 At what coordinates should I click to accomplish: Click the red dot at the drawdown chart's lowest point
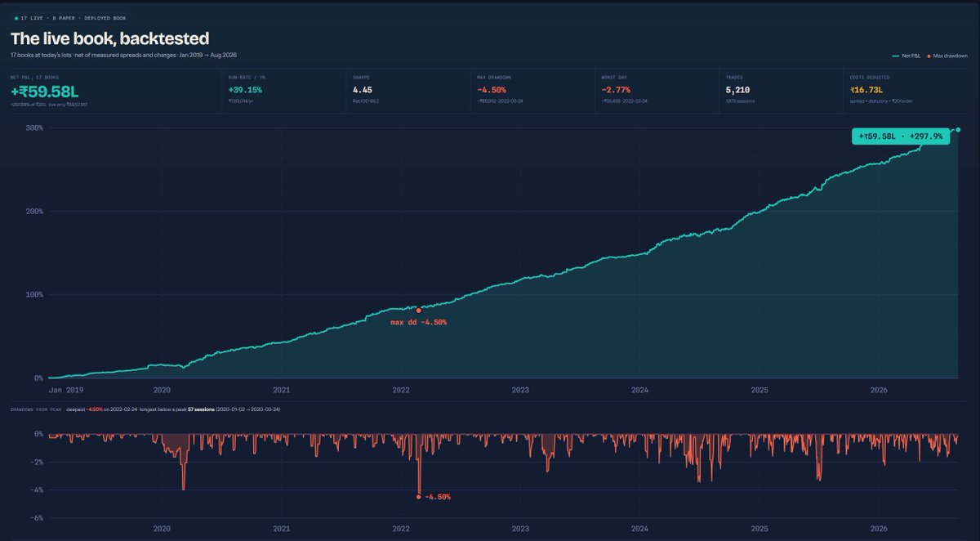pos(419,496)
